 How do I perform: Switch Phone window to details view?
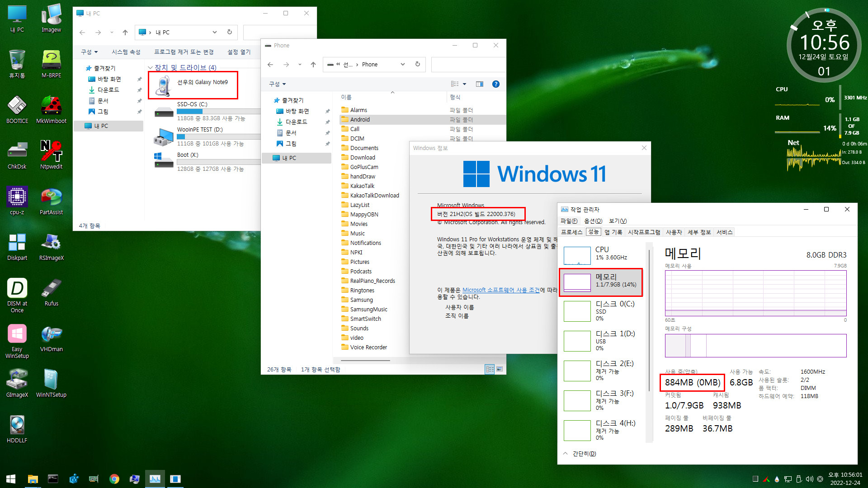click(x=490, y=369)
